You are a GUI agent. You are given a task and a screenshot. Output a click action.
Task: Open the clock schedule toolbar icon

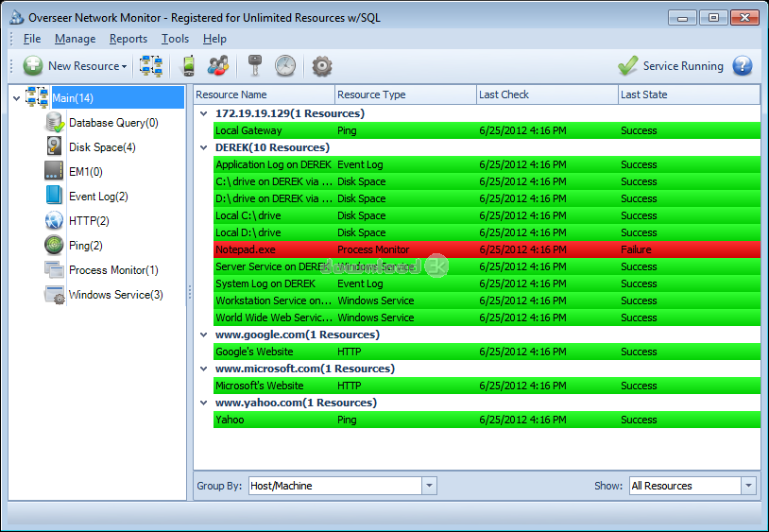(x=285, y=66)
